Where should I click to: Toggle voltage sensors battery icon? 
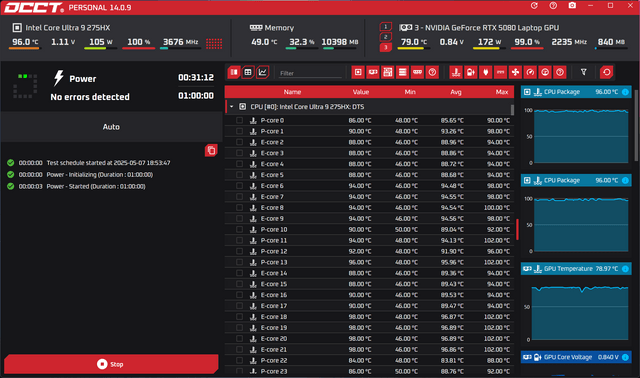(x=471, y=72)
